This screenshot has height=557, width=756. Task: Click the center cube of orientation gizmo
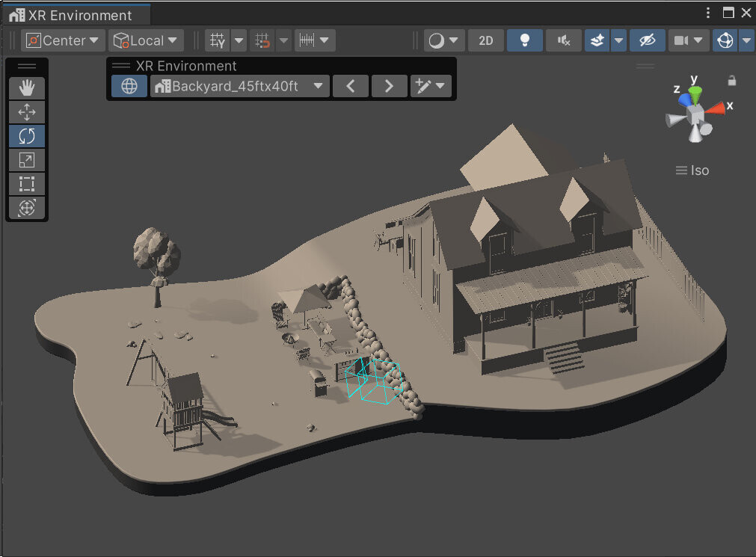coord(695,115)
